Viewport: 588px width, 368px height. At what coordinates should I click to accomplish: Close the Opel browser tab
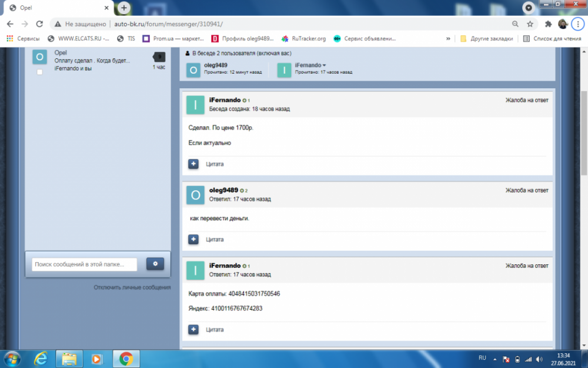click(x=106, y=8)
